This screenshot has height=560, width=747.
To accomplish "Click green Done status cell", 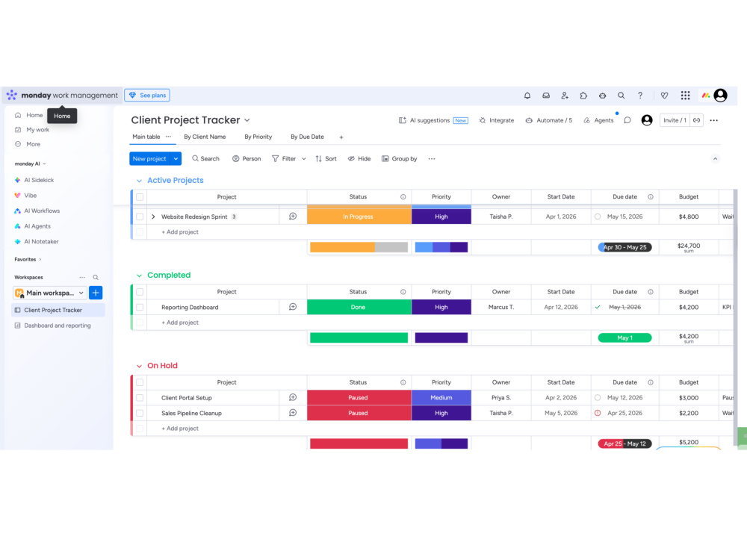I will coord(359,307).
